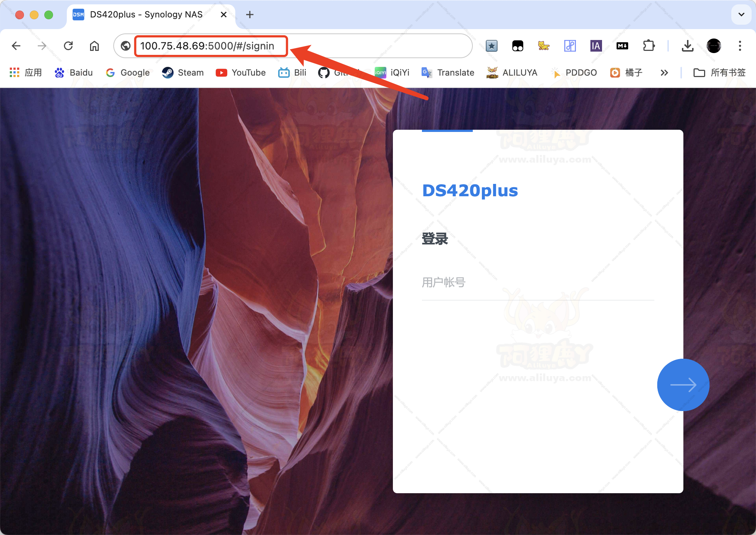Expand hidden bookmarks overflow chevron

point(664,73)
